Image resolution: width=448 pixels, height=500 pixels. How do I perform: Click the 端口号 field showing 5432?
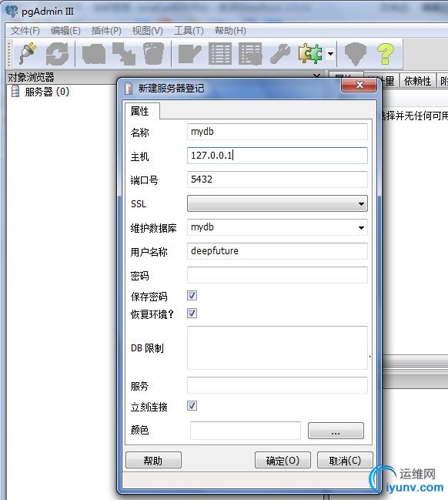pyautogui.click(x=277, y=180)
